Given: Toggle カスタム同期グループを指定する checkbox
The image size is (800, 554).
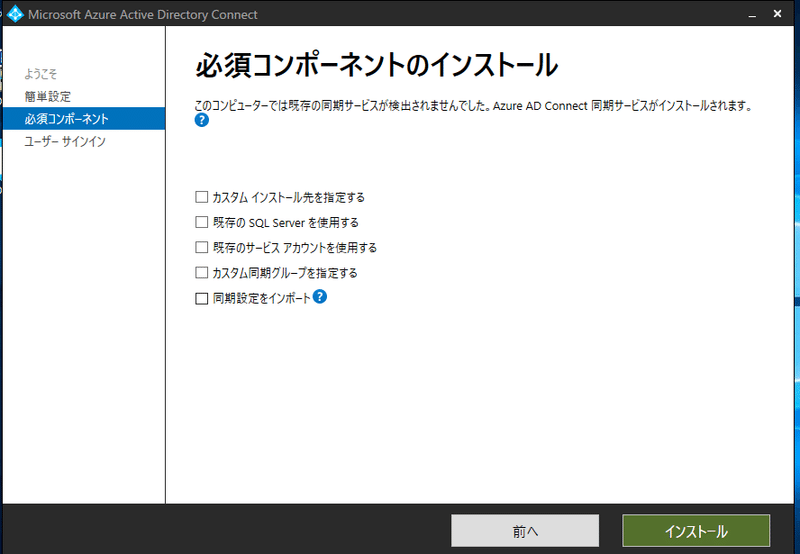Looking at the screenshot, I should [x=202, y=272].
